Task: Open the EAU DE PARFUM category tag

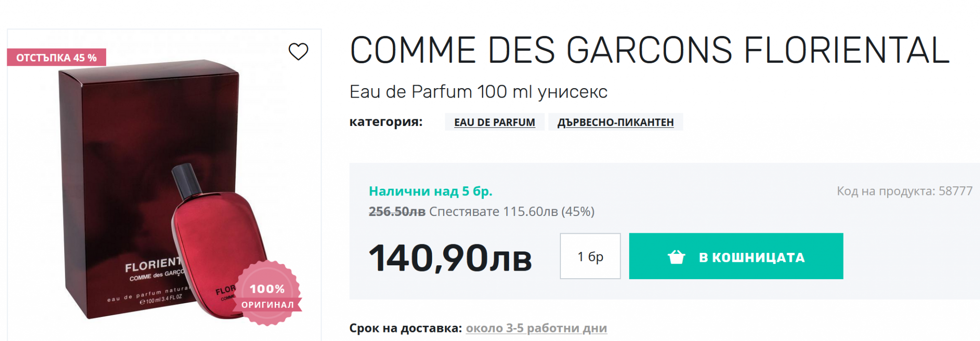Action: tap(494, 122)
